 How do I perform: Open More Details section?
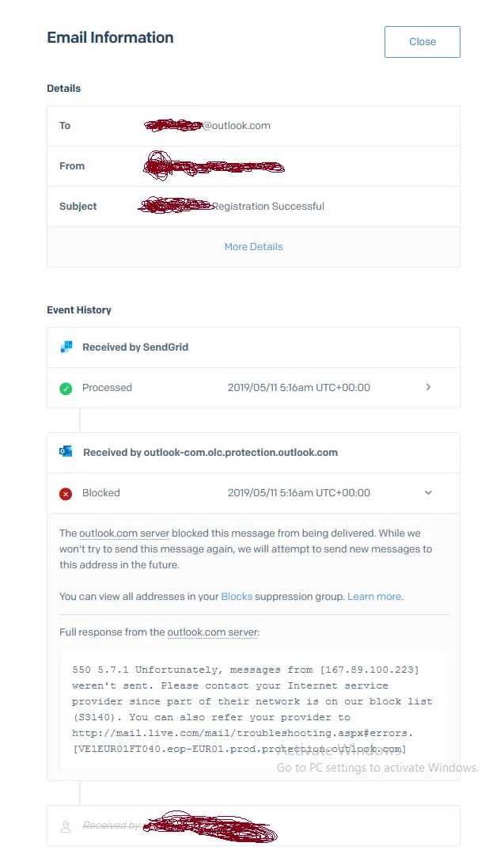(x=253, y=247)
